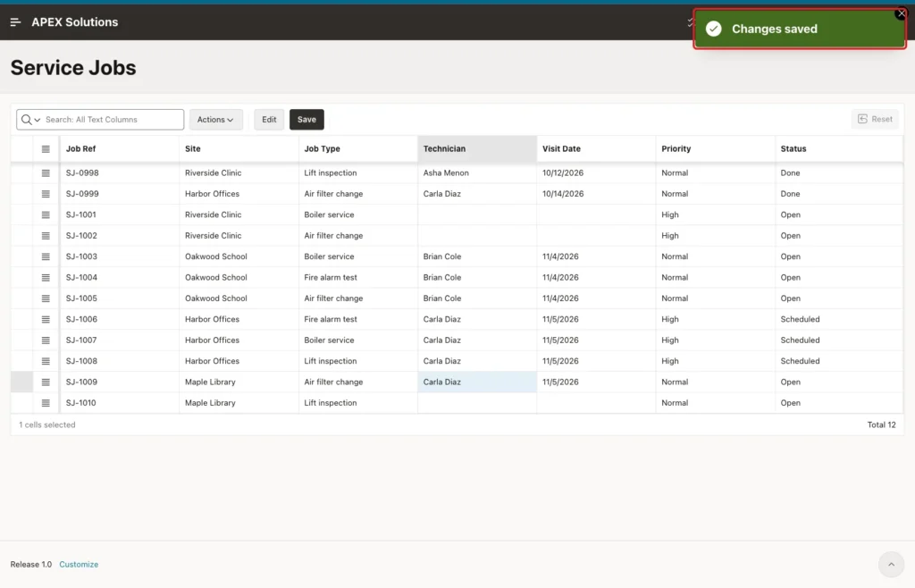The width and height of the screenshot is (915, 588).
Task: Open row actions menu for SJ-1003
Action: pyautogui.click(x=46, y=256)
